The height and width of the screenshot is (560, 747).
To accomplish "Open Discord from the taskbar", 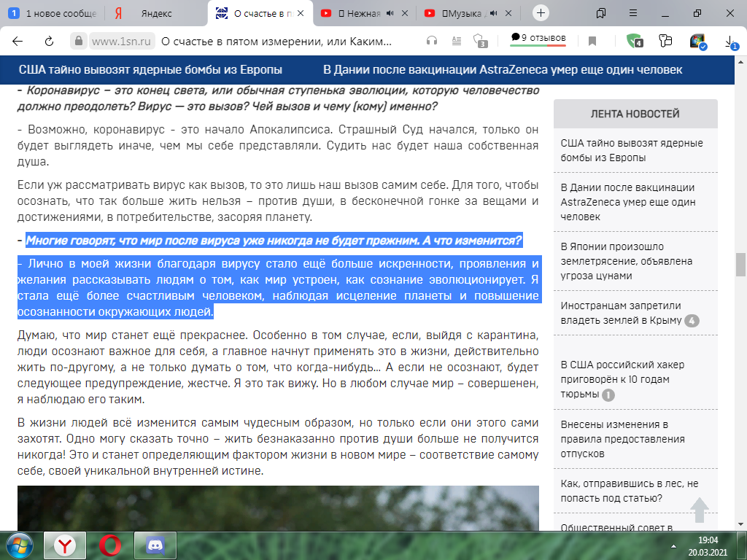I will (x=154, y=545).
